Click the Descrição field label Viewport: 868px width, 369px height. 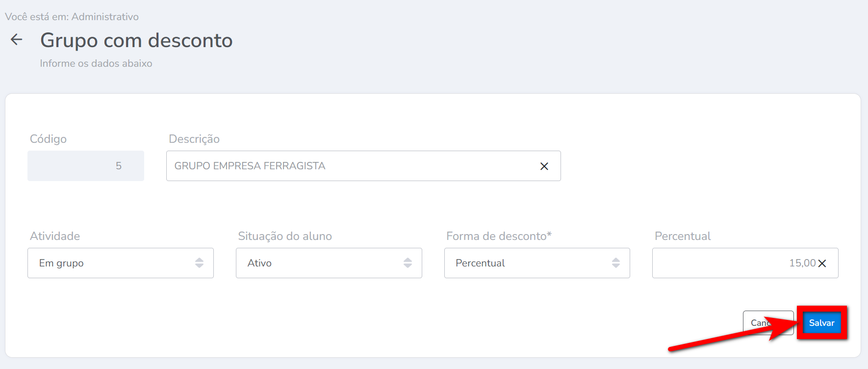(x=194, y=139)
